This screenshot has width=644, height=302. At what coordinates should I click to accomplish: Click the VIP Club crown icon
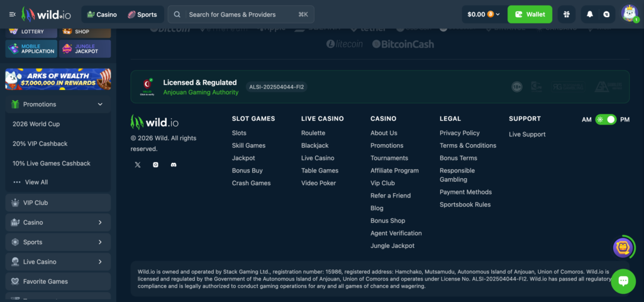point(15,203)
